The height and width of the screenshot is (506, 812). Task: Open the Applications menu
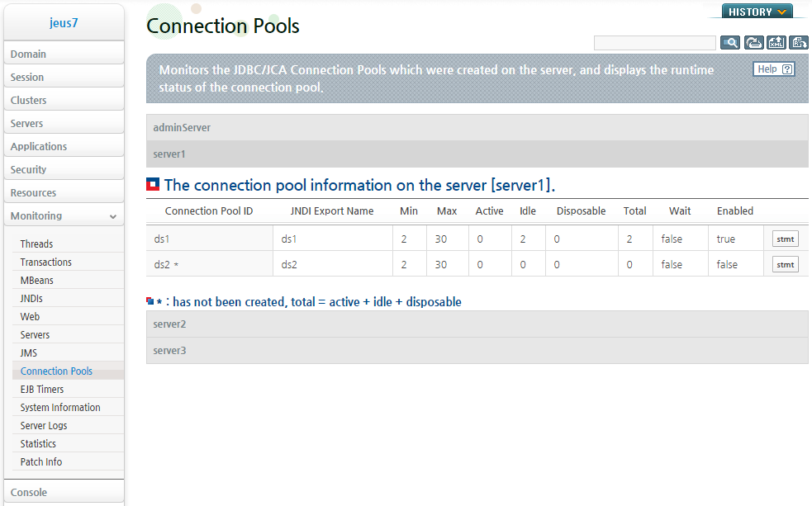[64, 146]
